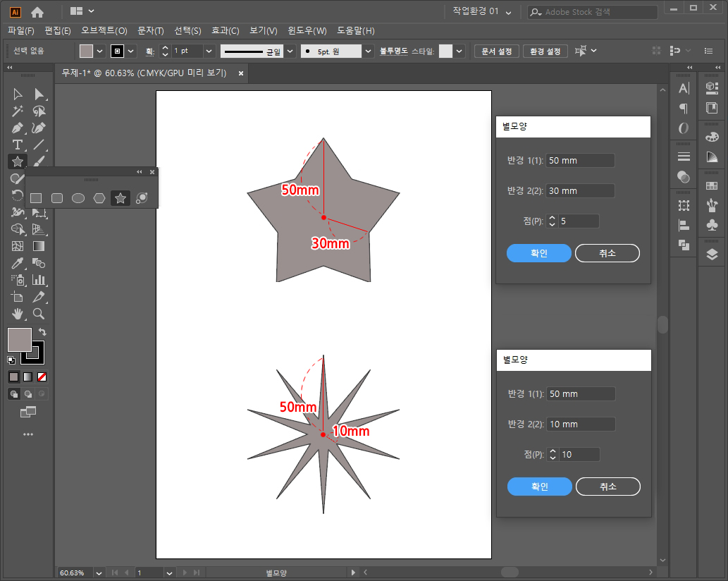Click the 환경 설정 button
Screen dimensions: 728x581
pos(545,51)
